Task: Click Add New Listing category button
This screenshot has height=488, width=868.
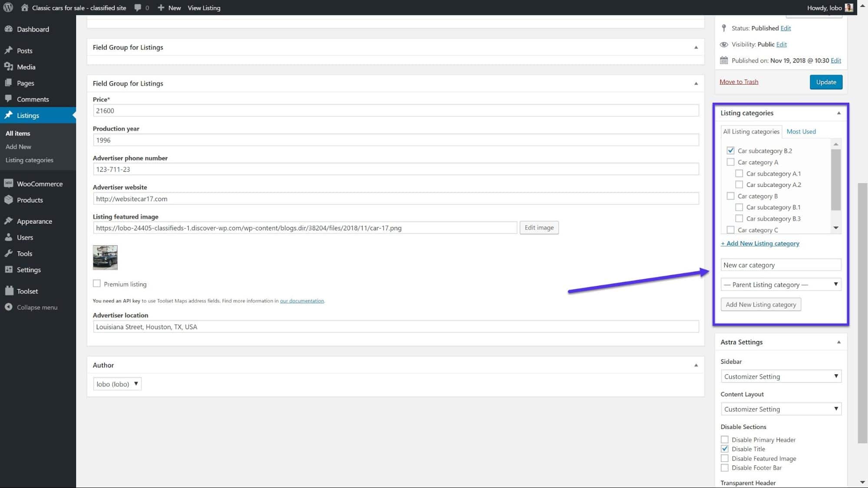Action: click(761, 305)
